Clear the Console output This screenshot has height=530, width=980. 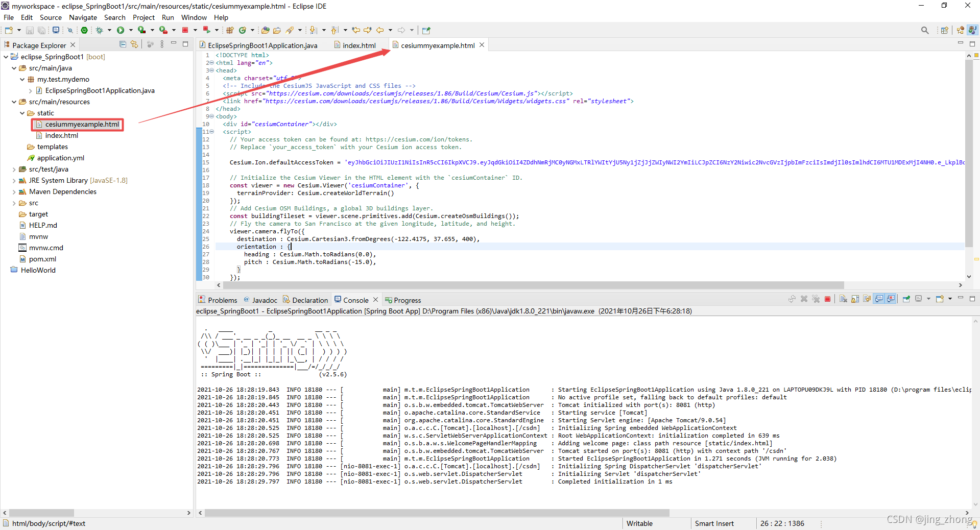[843, 299]
